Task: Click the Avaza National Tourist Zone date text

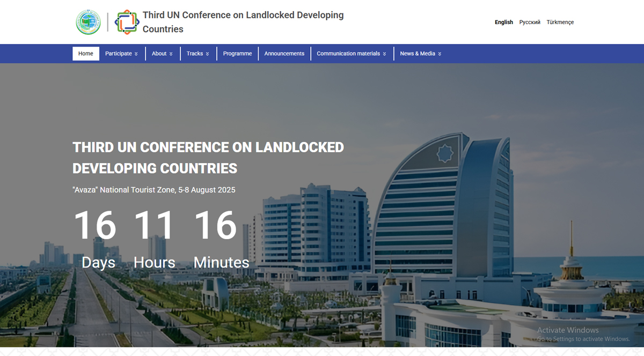Action: [154, 190]
